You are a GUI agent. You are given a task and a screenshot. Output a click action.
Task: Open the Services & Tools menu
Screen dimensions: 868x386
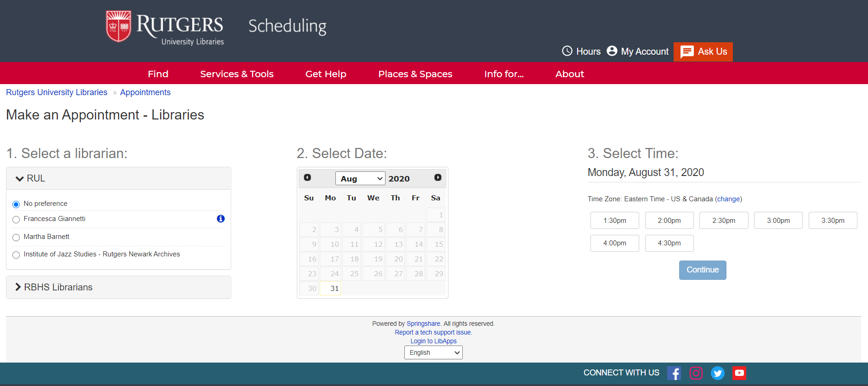click(237, 74)
